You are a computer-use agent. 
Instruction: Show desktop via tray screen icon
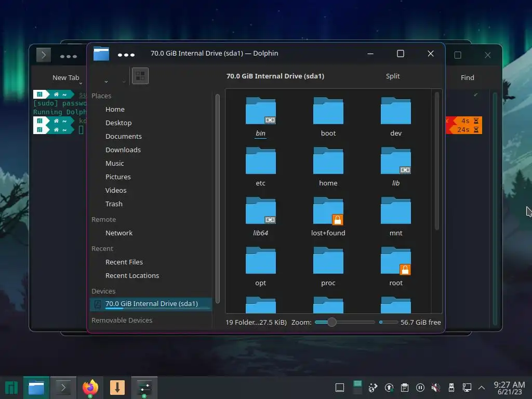pyautogui.click(x=340, y=388)
